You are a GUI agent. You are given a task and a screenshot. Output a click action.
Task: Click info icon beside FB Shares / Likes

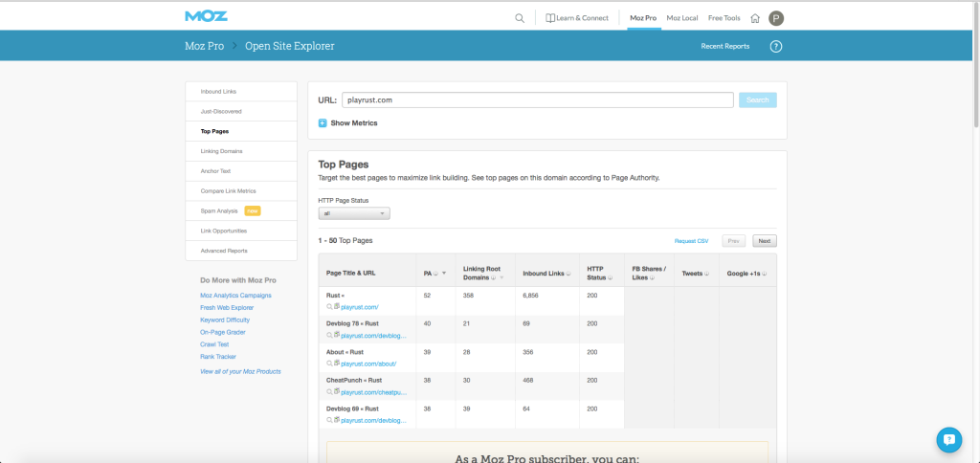pyautogui.click(x=652, y=278)
